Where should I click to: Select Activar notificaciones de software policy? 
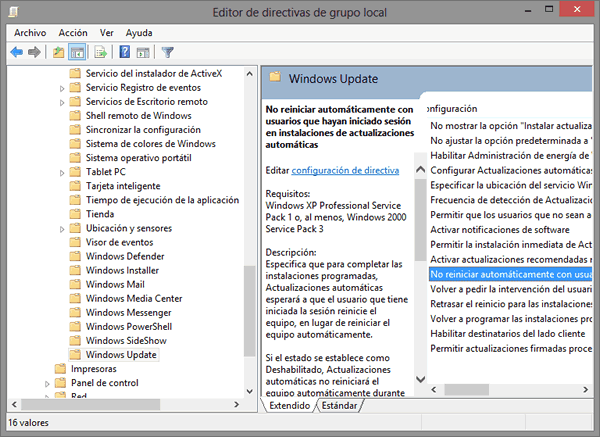[500, 230]
